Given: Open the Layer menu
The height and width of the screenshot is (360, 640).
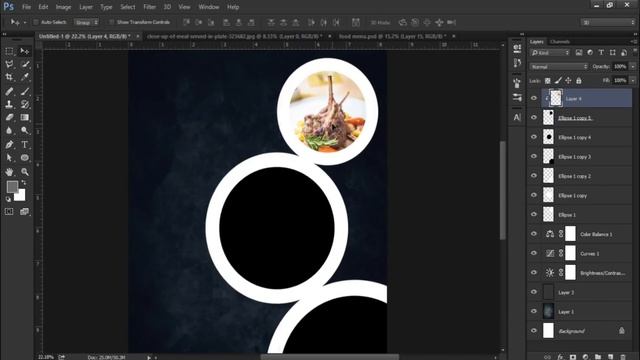Looking at the screenshot, I should (x=86, y=7).
